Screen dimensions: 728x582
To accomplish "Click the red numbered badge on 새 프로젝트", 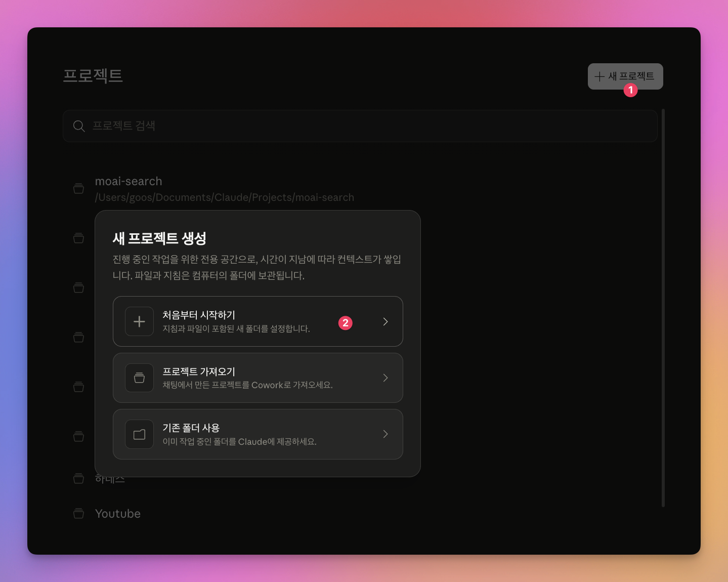I will [631, 91].
